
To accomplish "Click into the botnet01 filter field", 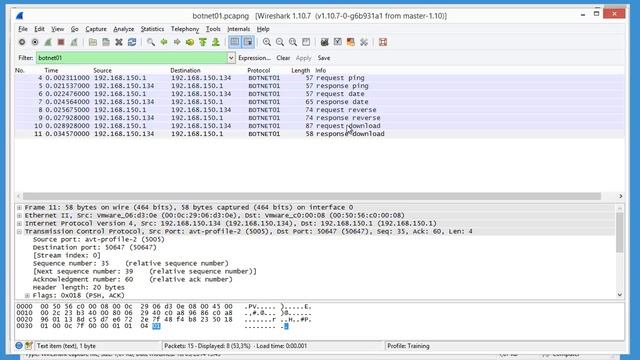I will tap(132, 58).
